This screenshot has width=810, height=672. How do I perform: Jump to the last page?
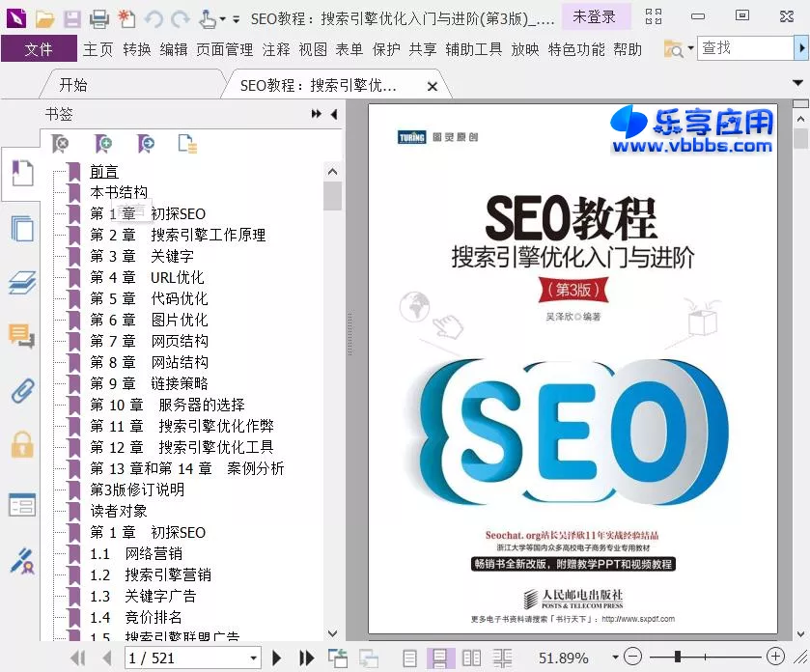tap(306, 658)
